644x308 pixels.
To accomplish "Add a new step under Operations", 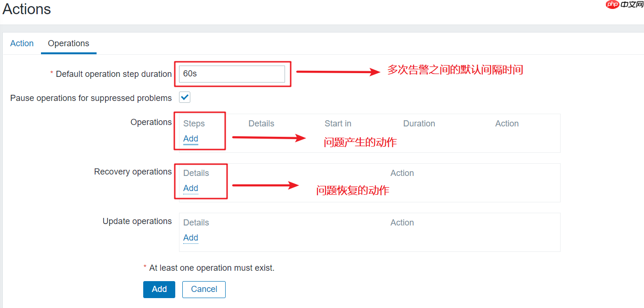I will click(x=190, y=139).
